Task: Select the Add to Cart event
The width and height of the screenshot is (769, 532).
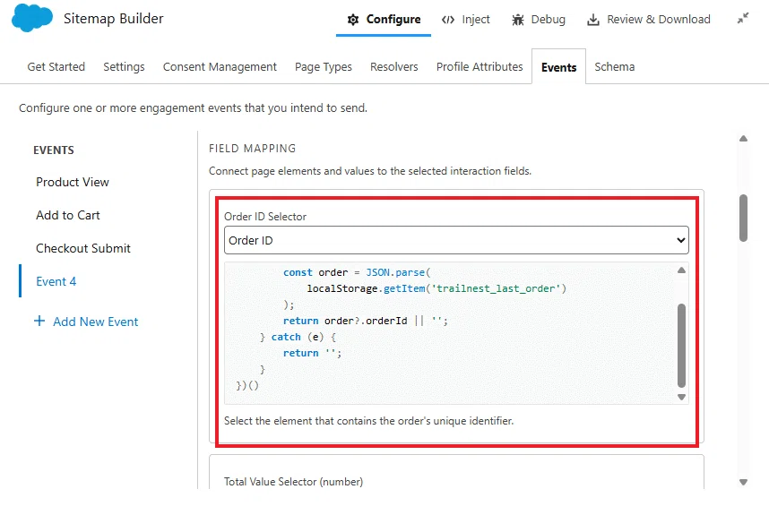Action: (68, 216)
